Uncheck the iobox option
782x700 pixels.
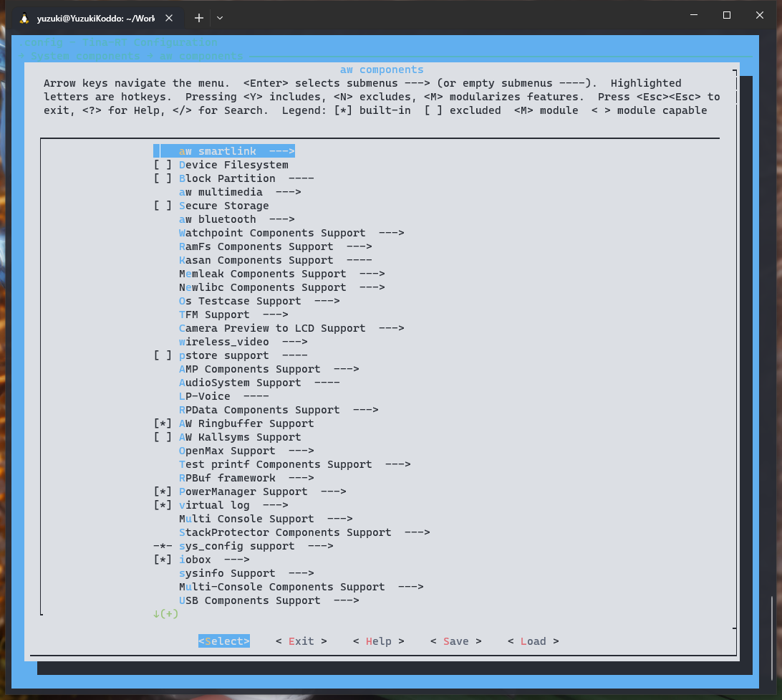[163, 560]
